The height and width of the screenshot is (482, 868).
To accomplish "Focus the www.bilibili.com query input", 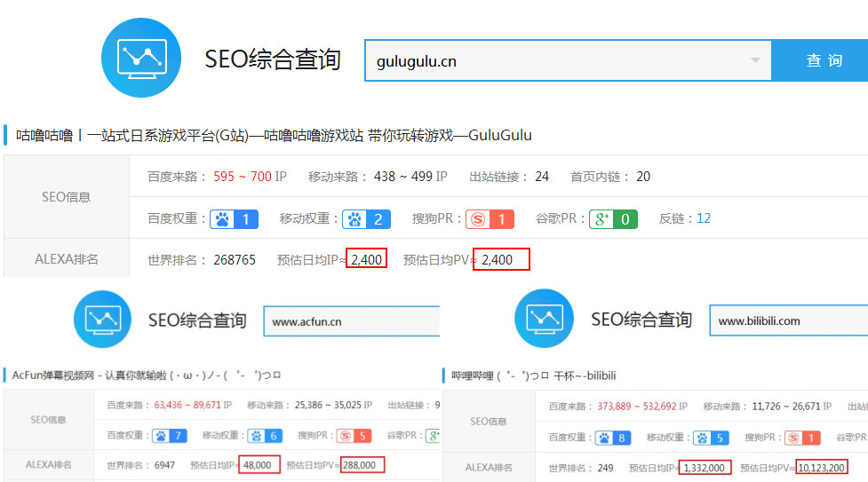I will point(787,320).
